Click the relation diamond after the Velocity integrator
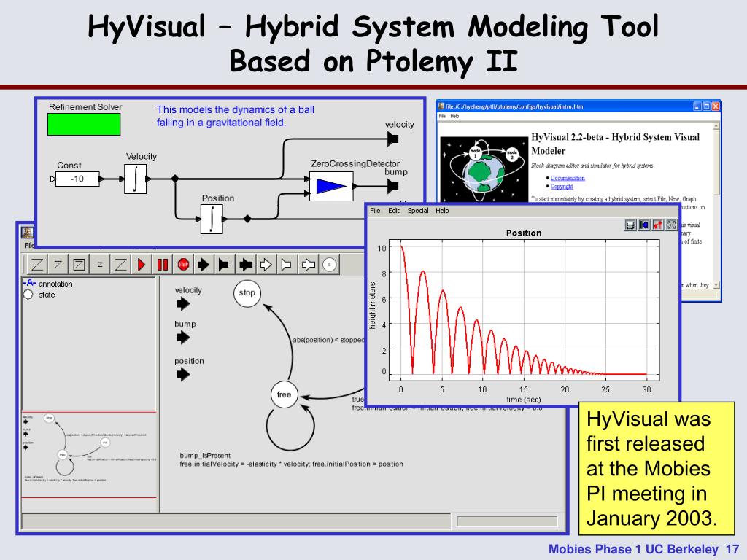This screenshot has height=560, width=747. coord(175,179)
